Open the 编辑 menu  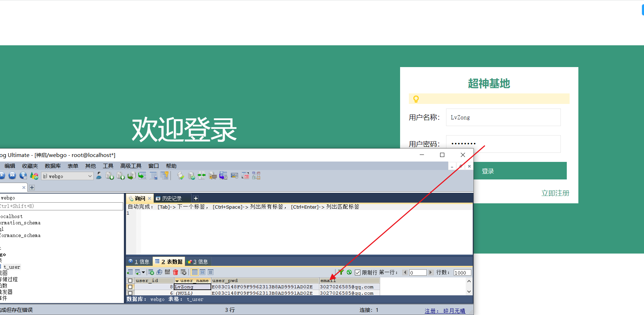tap(10, 166)
